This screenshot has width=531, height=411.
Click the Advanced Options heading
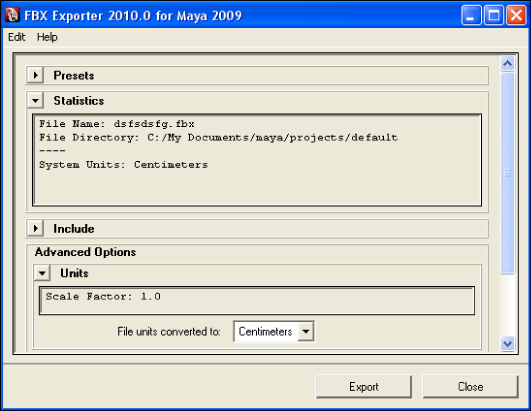[x=85, y=252]
